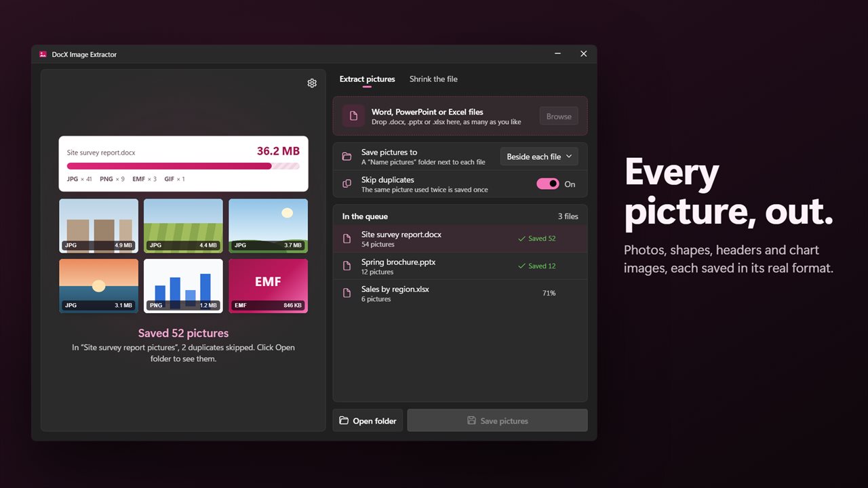Click the 3 files queue count
Image resolution: width=868 pixels, height=488 pixels.
coord(568,216)
